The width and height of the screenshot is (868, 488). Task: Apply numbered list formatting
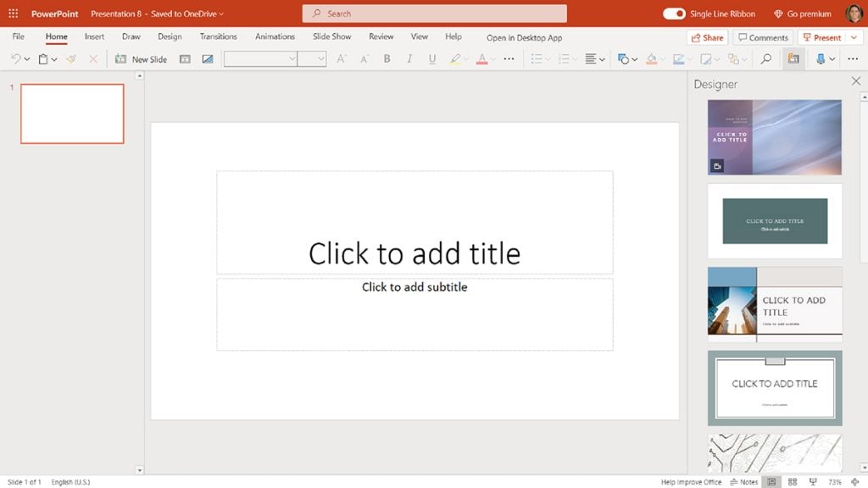point(565,58)
